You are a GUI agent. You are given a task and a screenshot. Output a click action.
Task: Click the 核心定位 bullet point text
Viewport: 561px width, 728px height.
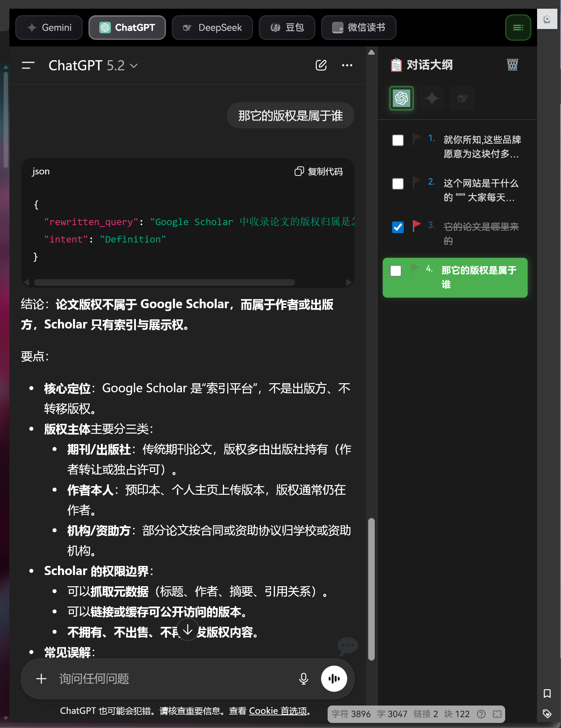click(x=197, y=398)
